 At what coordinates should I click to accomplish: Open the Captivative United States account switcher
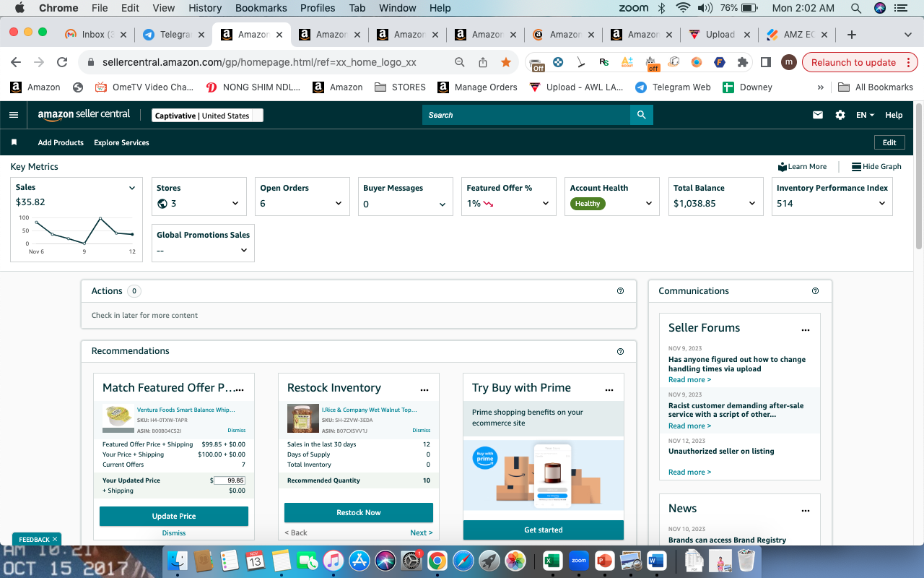pos(207,116)
